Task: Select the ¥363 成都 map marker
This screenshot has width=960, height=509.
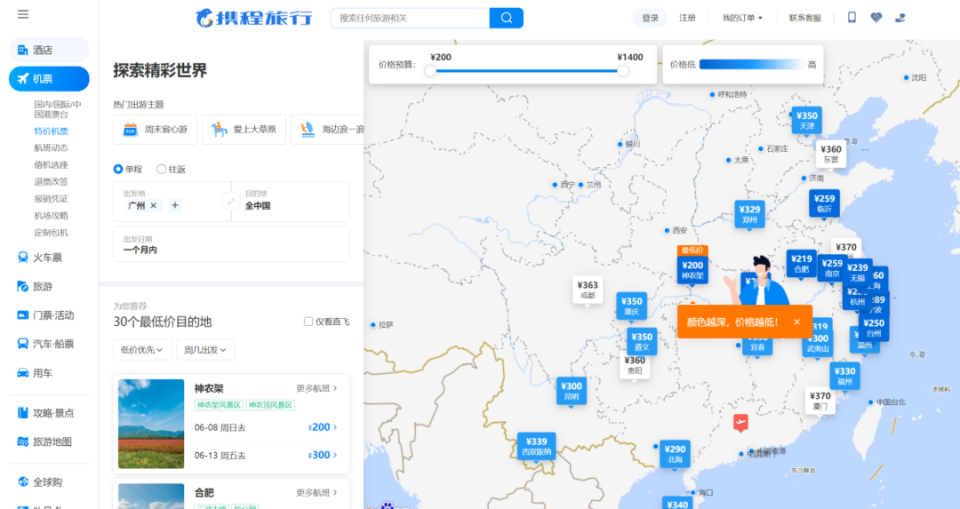Action: pos(587,290)
